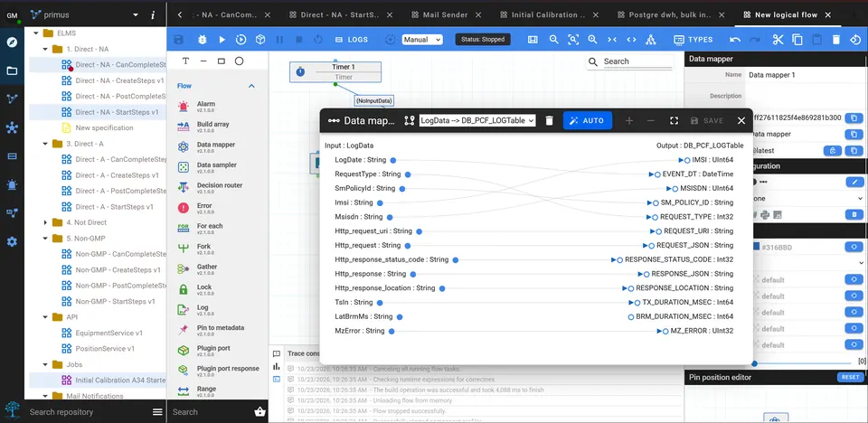Viewport: 868px width, 423px height.
Task: Click the zoom in magnifier icon
Action: pos(592,40)
